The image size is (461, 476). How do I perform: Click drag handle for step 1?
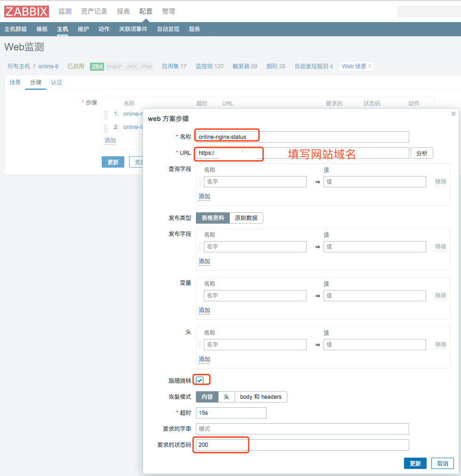pos(106,114)
